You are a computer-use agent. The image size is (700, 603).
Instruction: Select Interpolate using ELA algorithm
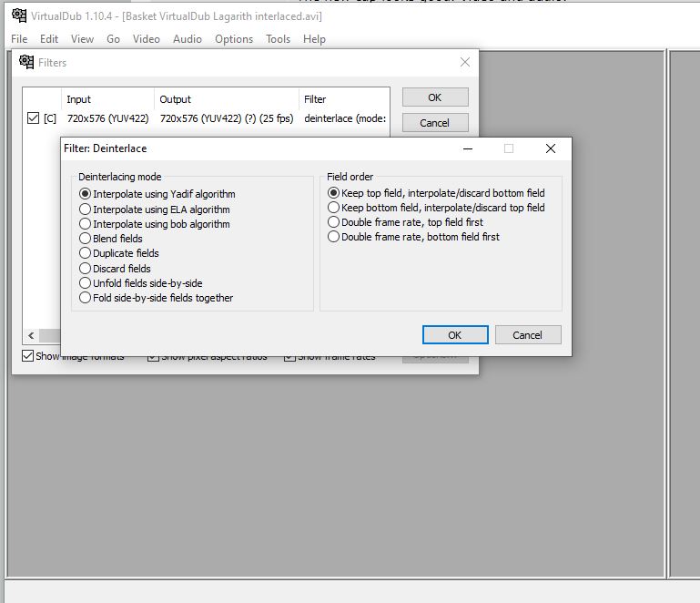(x=155, y=210)
